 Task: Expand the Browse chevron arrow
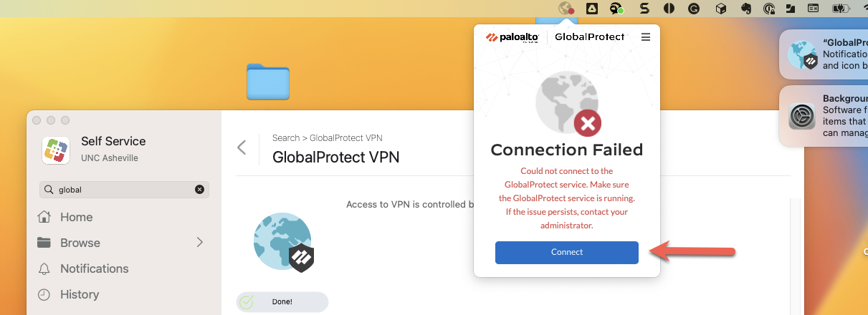(x=200, y=243)
